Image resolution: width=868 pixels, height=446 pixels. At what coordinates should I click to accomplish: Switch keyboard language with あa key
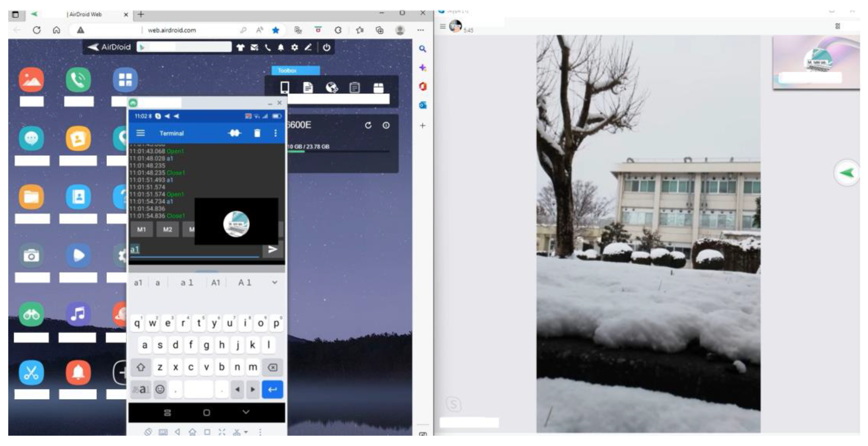coord(140,389)
